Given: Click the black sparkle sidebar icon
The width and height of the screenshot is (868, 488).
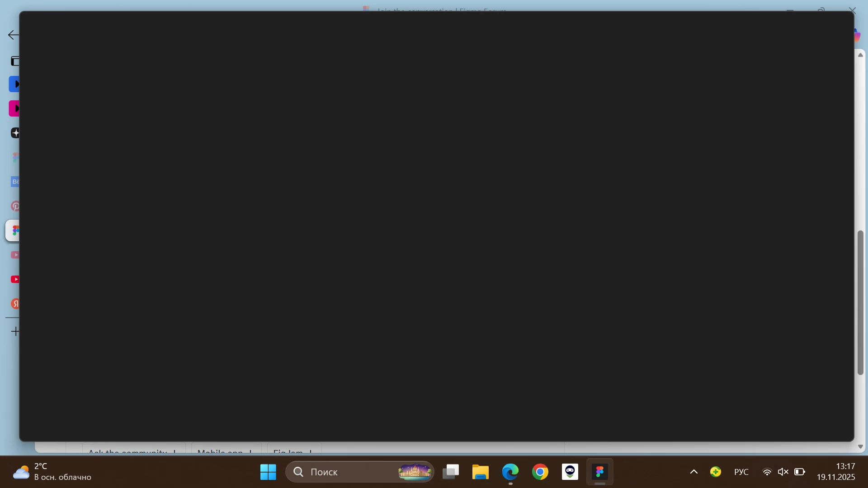Looking at the screenshot, I should click(15, 133).
